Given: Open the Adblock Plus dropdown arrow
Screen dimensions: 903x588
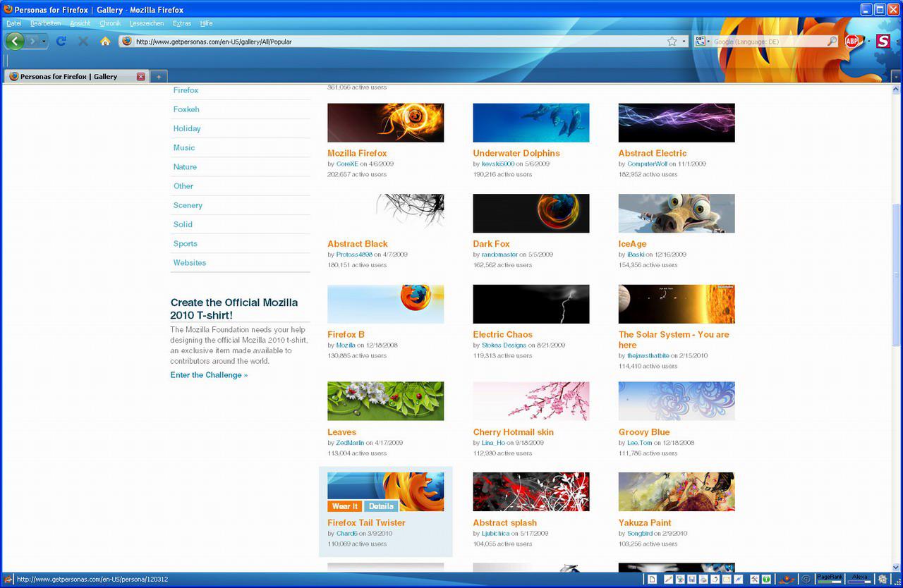Looking at the screenshot, I should tap(868, 41).
